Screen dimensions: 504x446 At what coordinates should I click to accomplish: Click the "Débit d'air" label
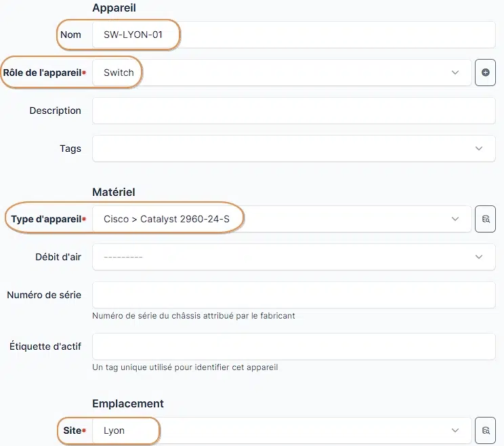point(58,257)
